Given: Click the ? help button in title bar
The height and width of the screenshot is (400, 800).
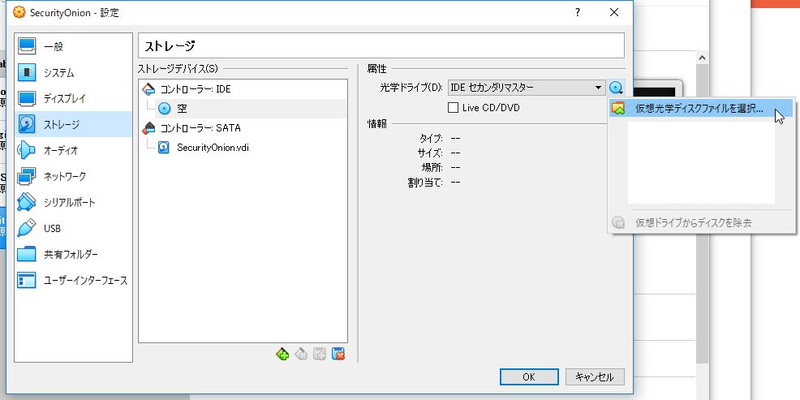Looking at the screenshot, I should [x=577, y=12].
